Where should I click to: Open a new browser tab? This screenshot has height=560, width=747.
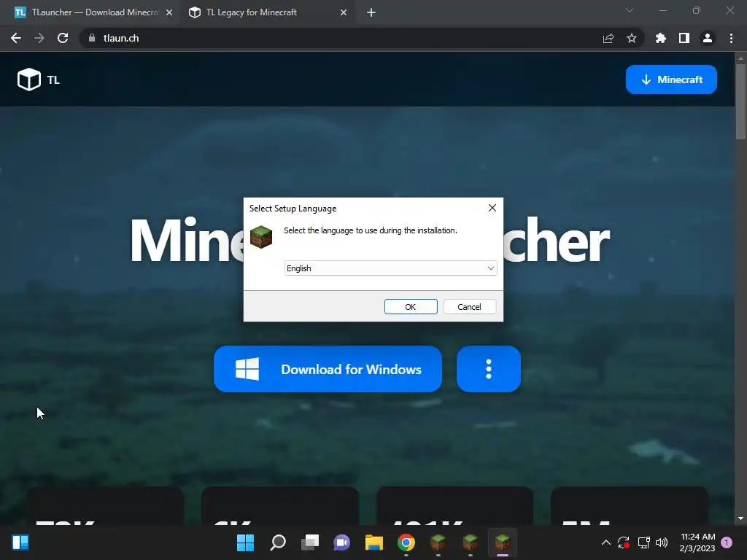(x=371, y=13)
